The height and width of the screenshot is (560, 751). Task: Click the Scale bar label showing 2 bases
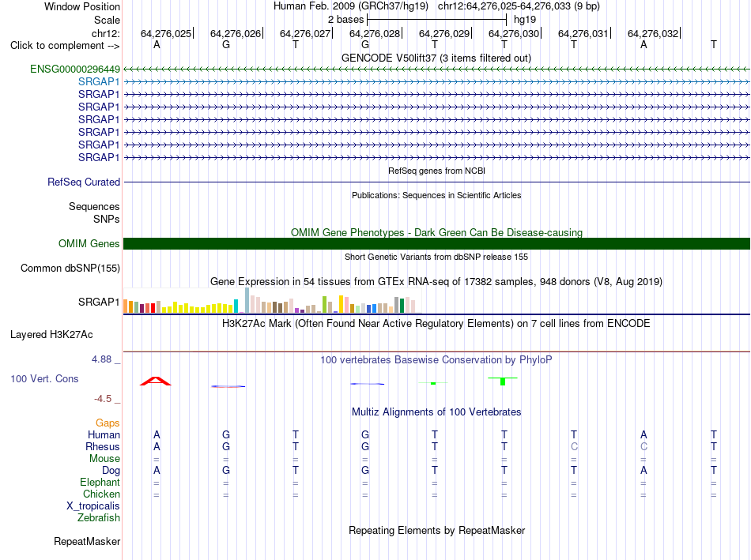coord(345,20)
